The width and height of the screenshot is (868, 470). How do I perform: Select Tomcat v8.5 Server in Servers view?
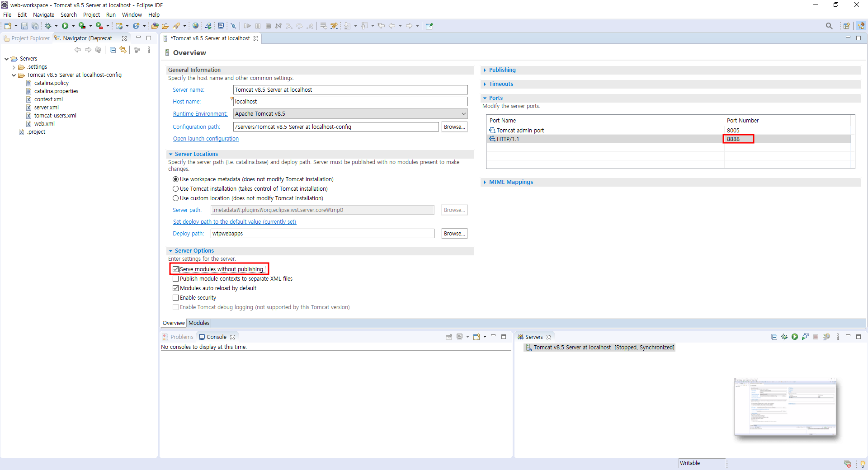[600, 348]
